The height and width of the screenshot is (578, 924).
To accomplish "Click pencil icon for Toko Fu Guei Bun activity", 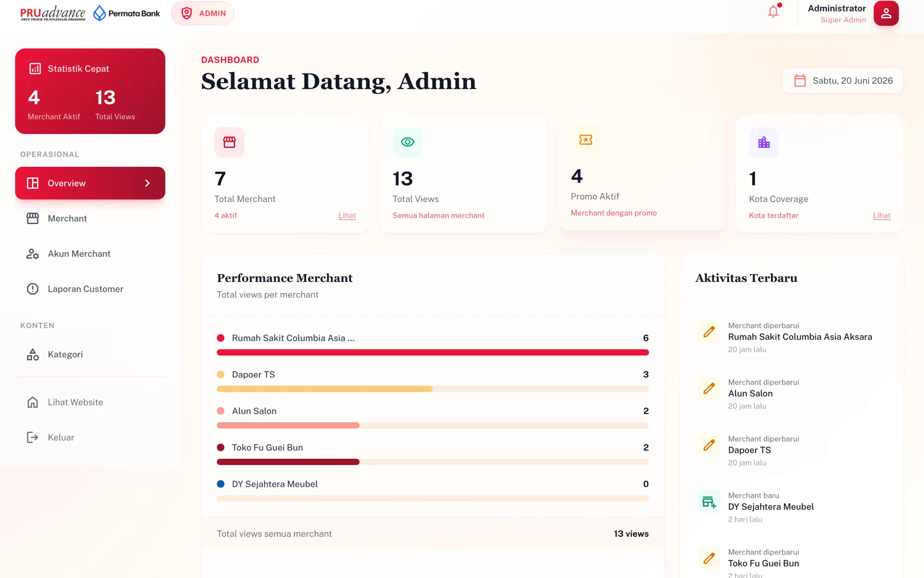I will click(709, 558).
